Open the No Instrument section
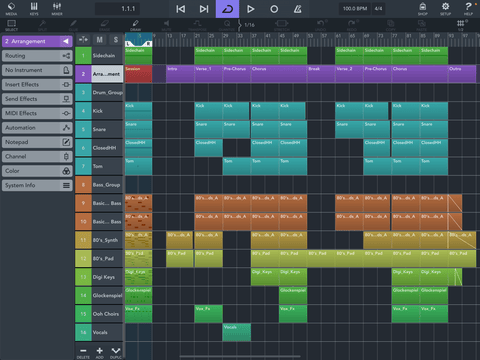Image resolution: width=480 pixels, height=360 pixels. (37, 70)
